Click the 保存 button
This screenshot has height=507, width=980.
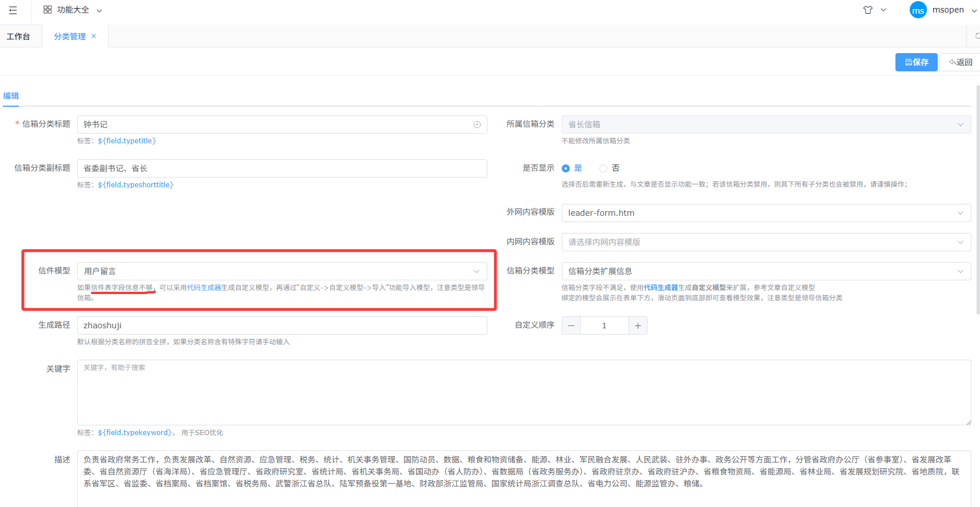(x=916, y=62)
